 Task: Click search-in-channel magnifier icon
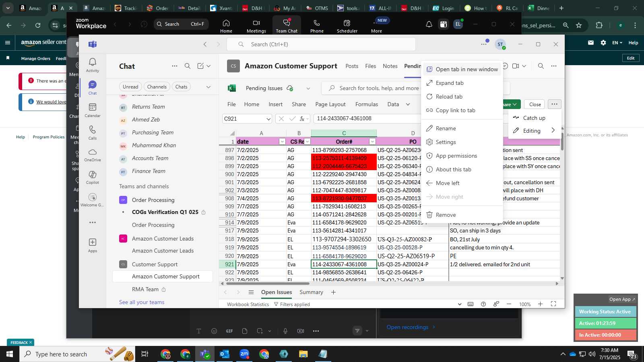pos(541,66)
